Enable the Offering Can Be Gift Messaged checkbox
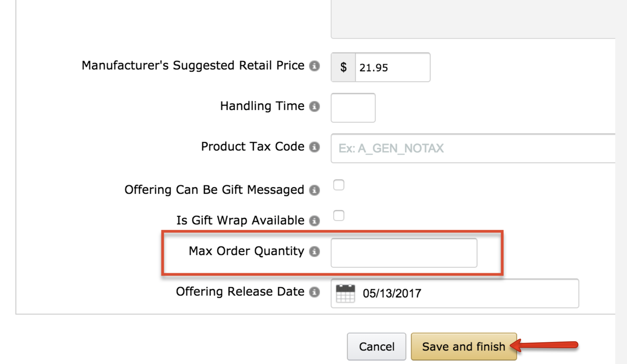Viewport: 627px width, 364px height. [x=339, y=185]
